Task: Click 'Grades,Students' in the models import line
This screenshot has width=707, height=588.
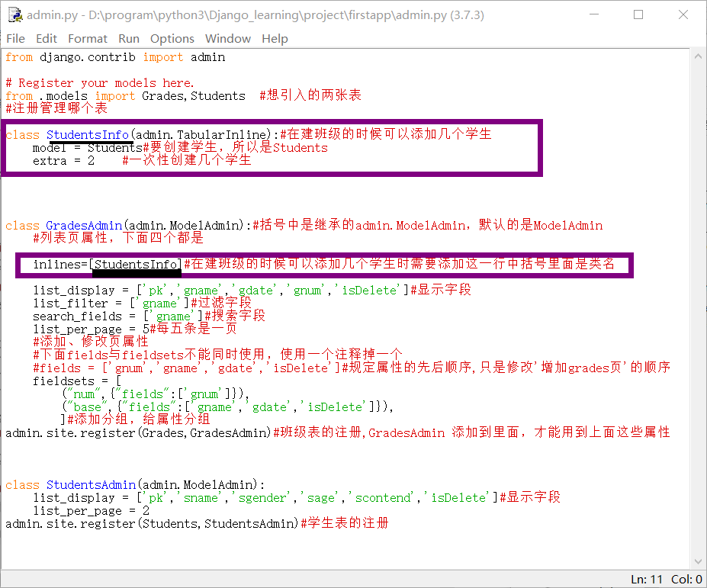Action: [194, 96]
